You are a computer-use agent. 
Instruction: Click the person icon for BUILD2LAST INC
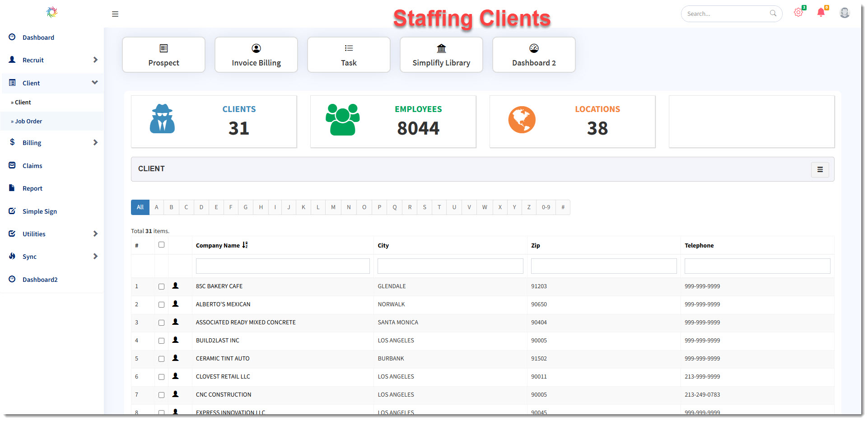click(176, 340)
